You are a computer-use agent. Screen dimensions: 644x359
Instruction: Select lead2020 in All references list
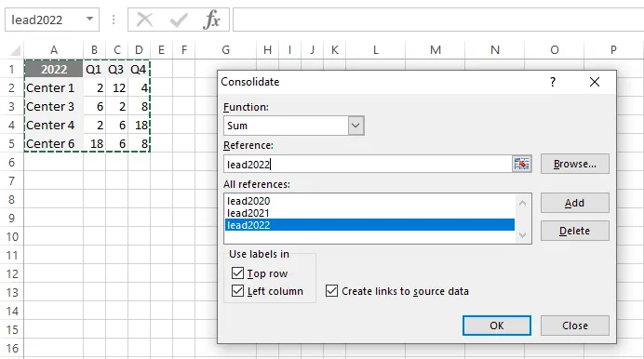coord(248,201)
